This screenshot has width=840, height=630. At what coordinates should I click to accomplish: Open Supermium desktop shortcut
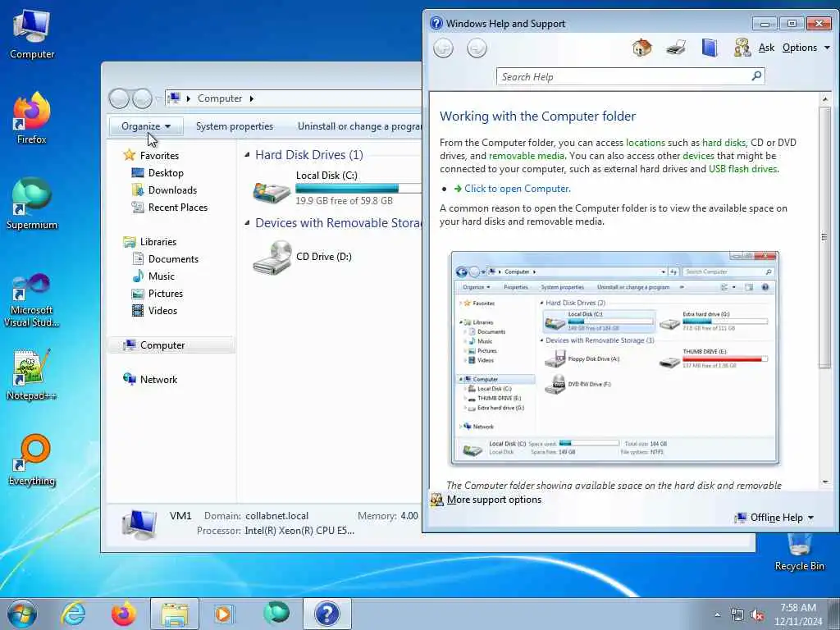32,203
